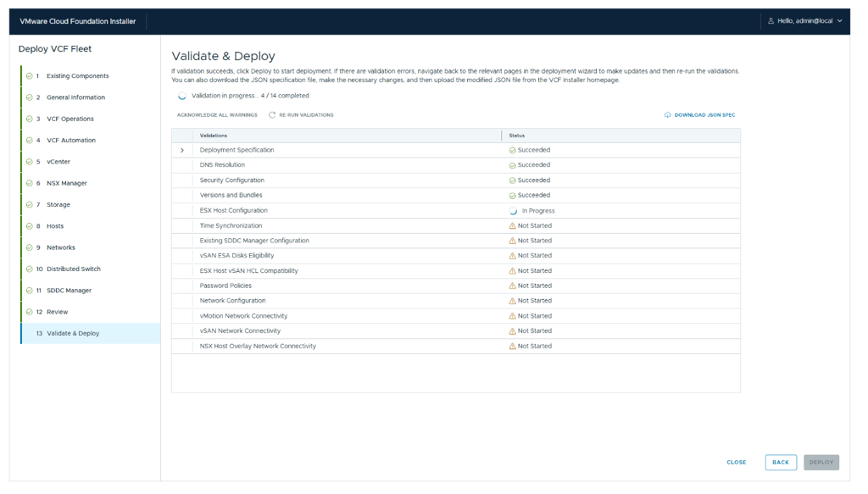Click In Progress spinner for ESX Host Configuration
The height and width of the screenshot is (494, 868).
(513, 211)
